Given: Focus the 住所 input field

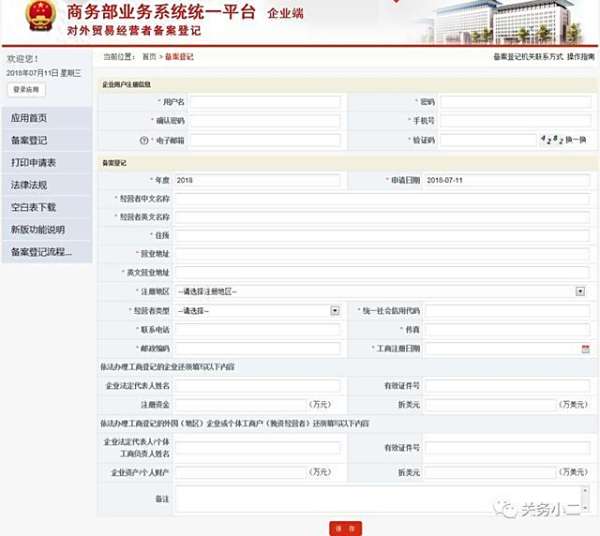Looking at the screenshot, I should pyautogui.click(x=382, y=236).
